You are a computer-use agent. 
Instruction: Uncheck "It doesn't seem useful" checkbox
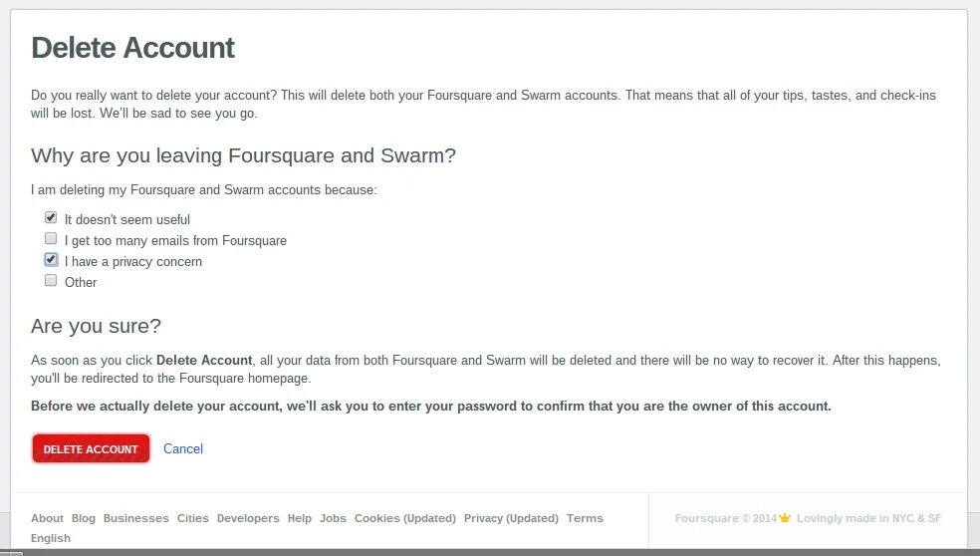pos(51,217)
